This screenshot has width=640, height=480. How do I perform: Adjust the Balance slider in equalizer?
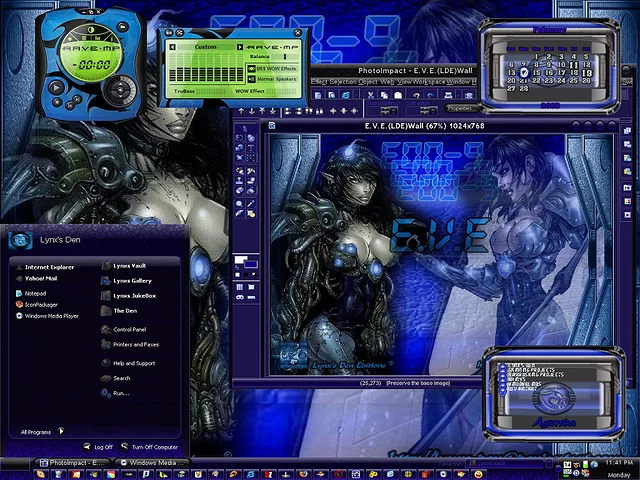coord(285,57)
